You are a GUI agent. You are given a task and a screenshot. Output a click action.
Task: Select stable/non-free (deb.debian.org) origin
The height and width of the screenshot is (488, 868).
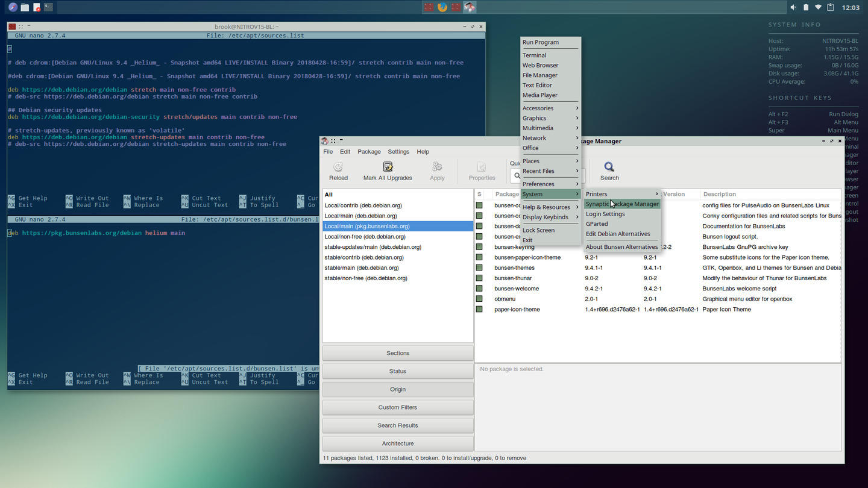pyautogui.click(x=398, y=278)
